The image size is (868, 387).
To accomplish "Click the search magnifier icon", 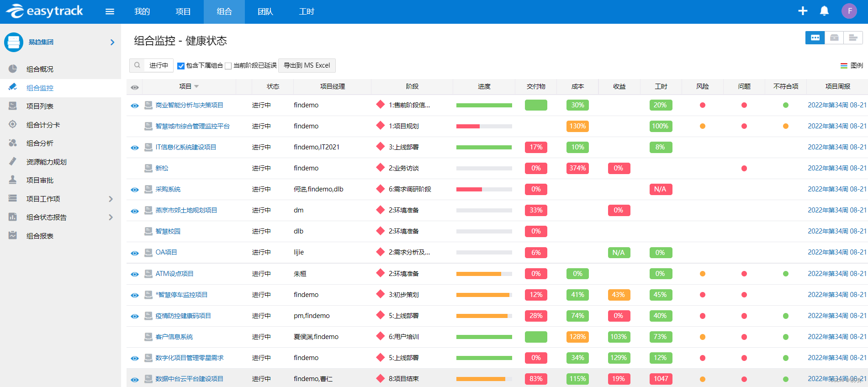I will 137,65.
